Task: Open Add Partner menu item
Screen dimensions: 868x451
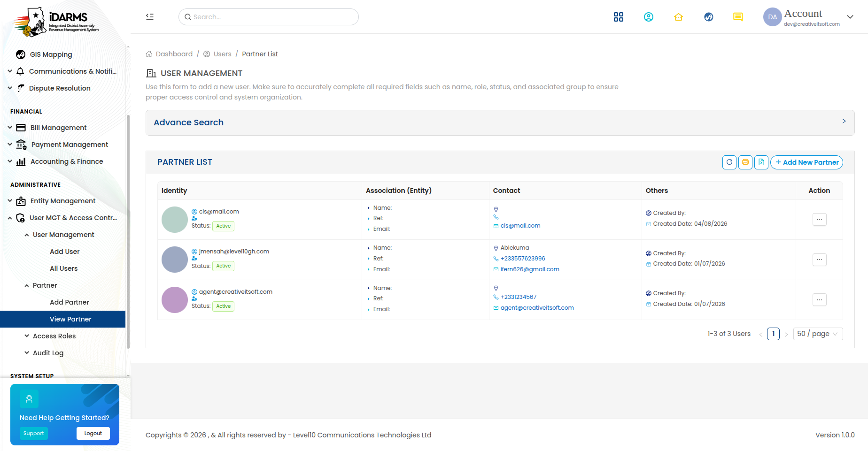Action: pos(70,302)
